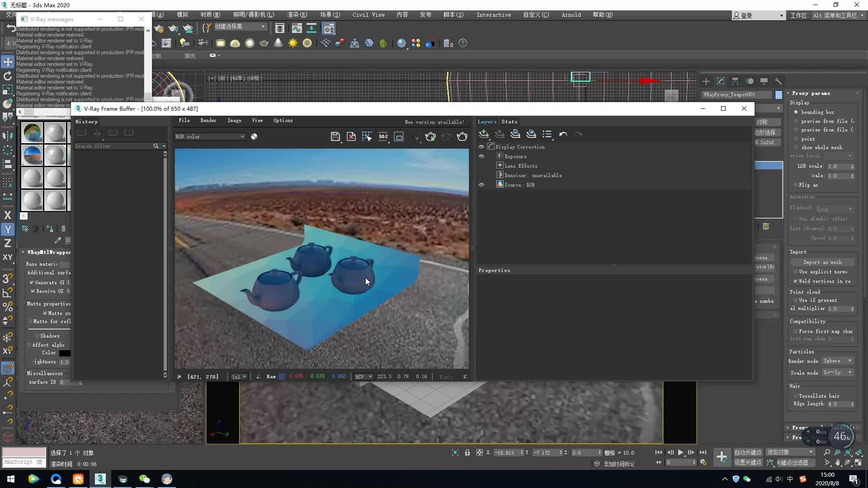Viewport: 868px width, 488px height.
Task: Open the RGB color channel dropdown
Action: point(210,136)
